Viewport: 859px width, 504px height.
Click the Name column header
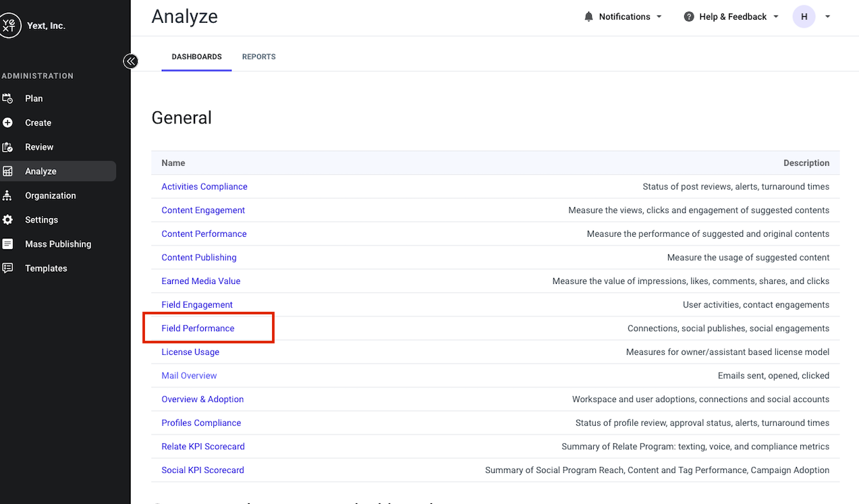(173, 163)
